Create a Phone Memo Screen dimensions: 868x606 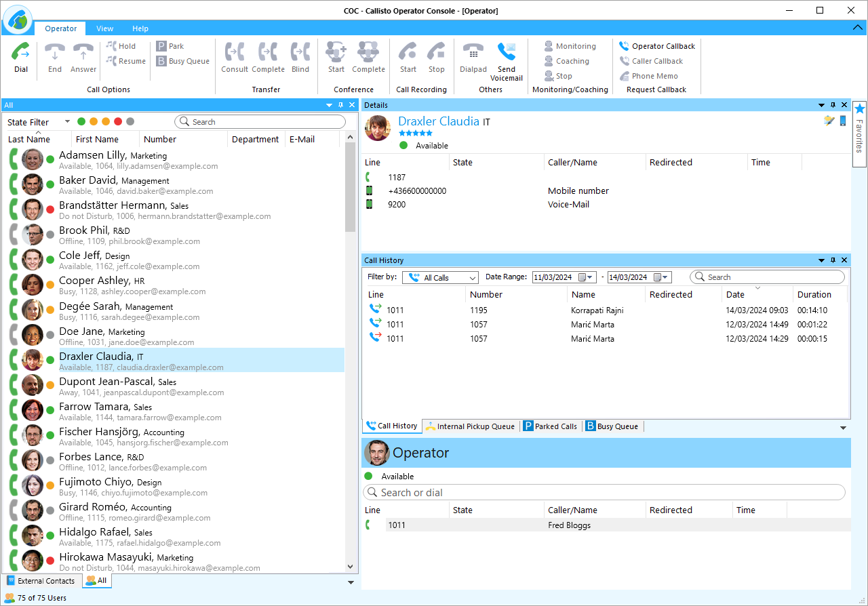648,76
